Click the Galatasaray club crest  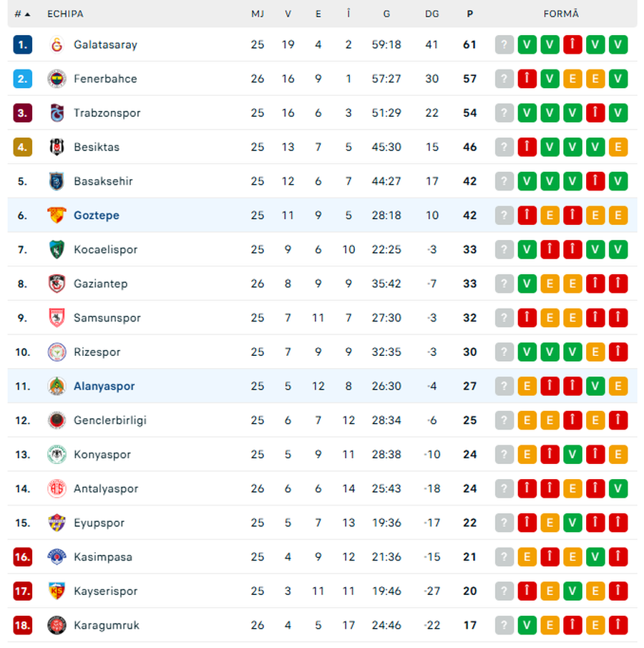coord(57,44)
